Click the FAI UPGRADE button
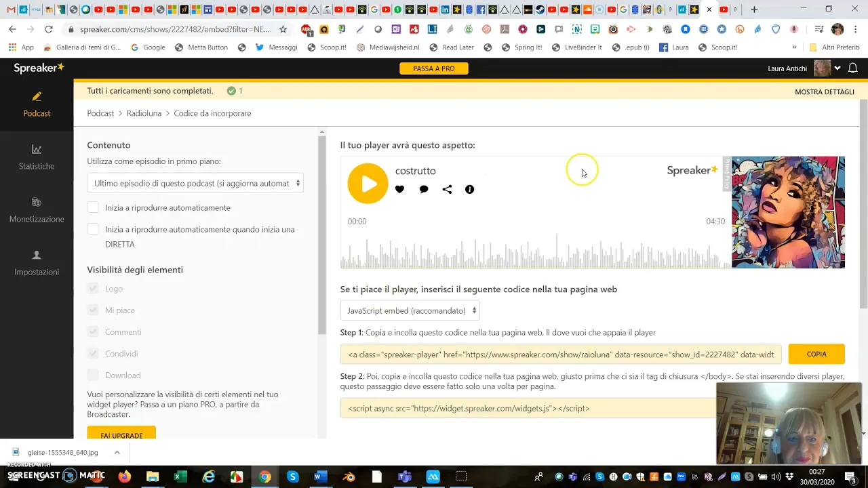 (x=121, y=434)
